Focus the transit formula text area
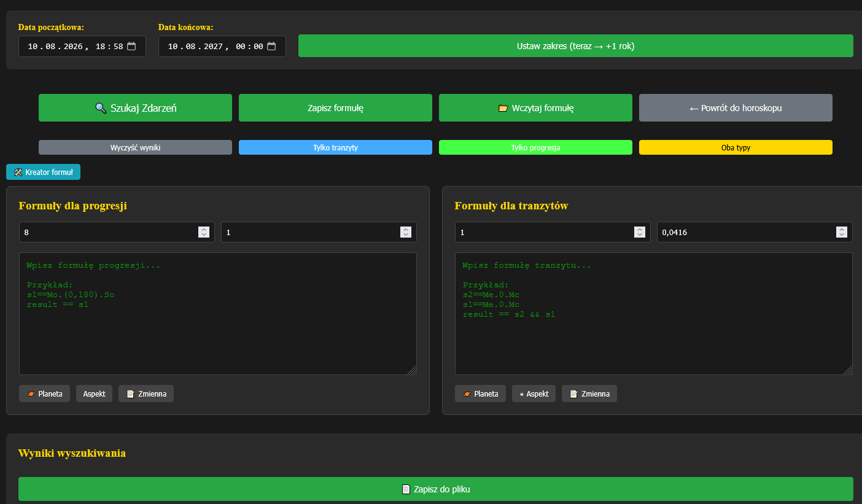 (654, 314)
